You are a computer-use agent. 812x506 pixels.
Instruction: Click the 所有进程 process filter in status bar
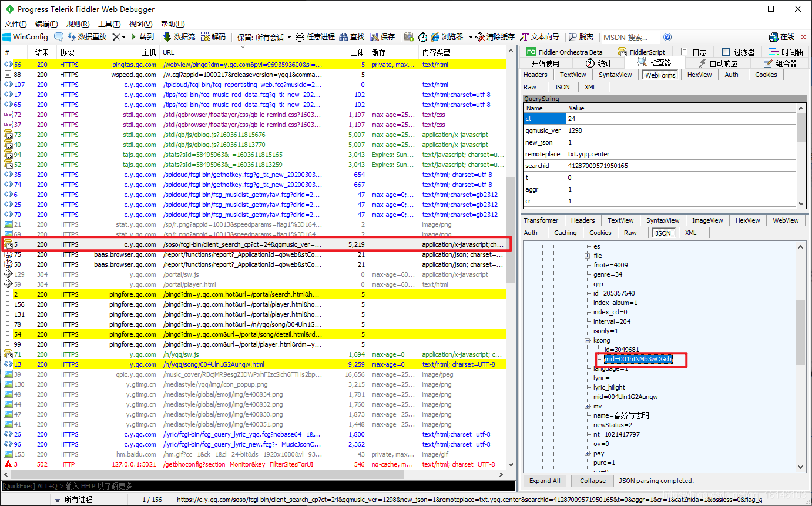(x=73, y=500)
